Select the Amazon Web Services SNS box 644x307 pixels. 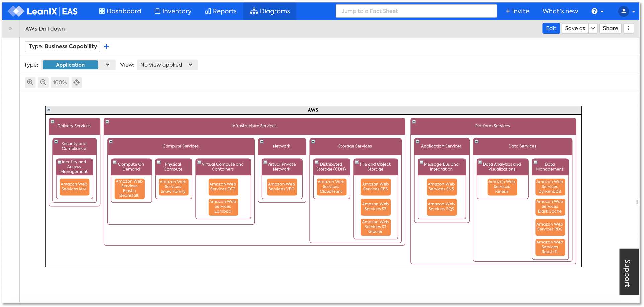[x=442, y=187]
